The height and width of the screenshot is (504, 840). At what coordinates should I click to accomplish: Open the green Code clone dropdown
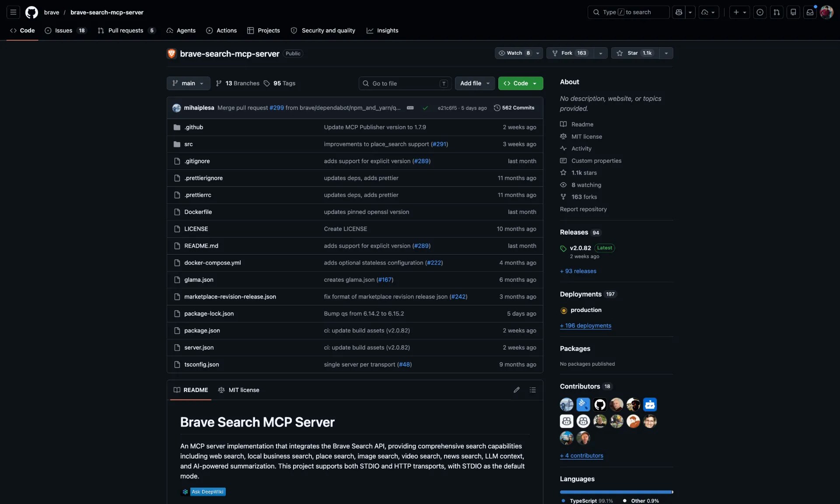tap(521, 83)
